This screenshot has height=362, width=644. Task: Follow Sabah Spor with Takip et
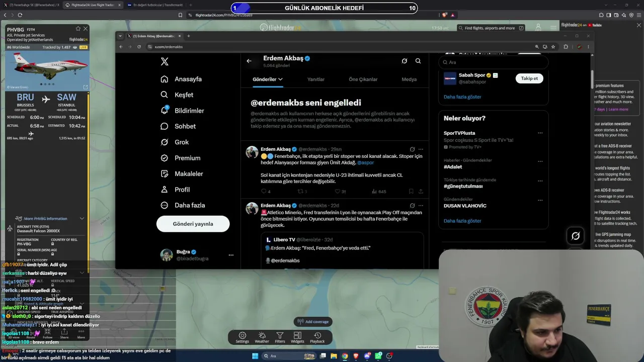click(x=529, y=78)
